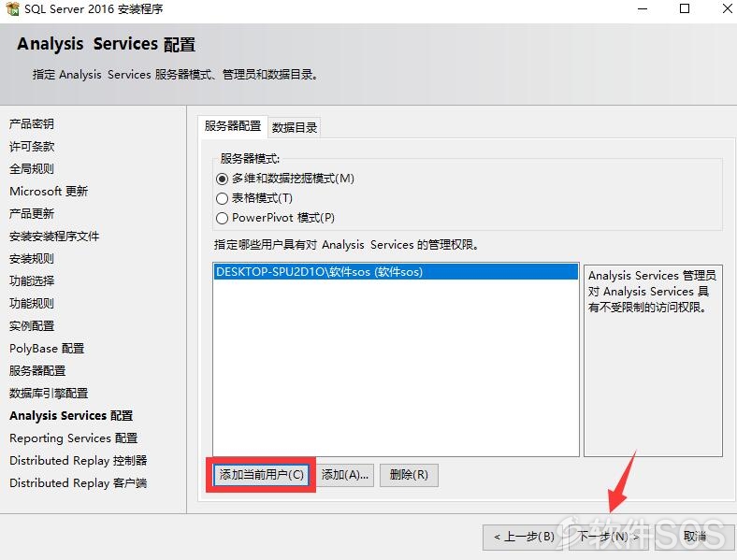Click 数据库引擎配置 step in sidebar

click(49, 394)
